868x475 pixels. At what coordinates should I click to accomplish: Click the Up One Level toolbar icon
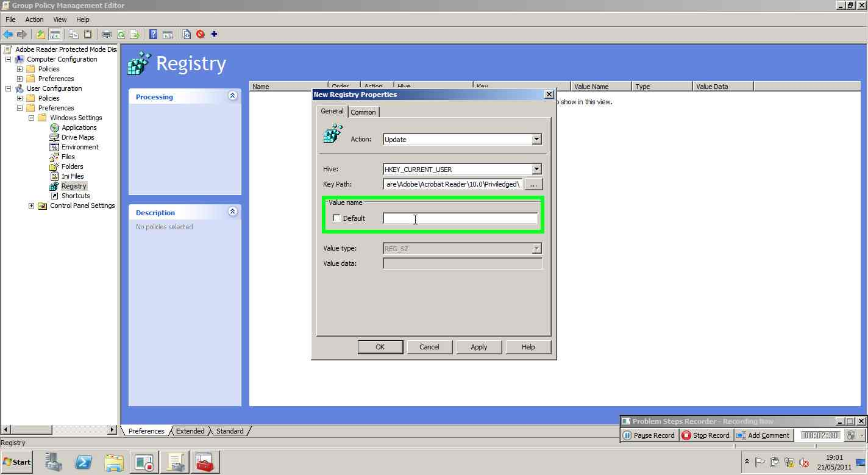tap(41, 34)
